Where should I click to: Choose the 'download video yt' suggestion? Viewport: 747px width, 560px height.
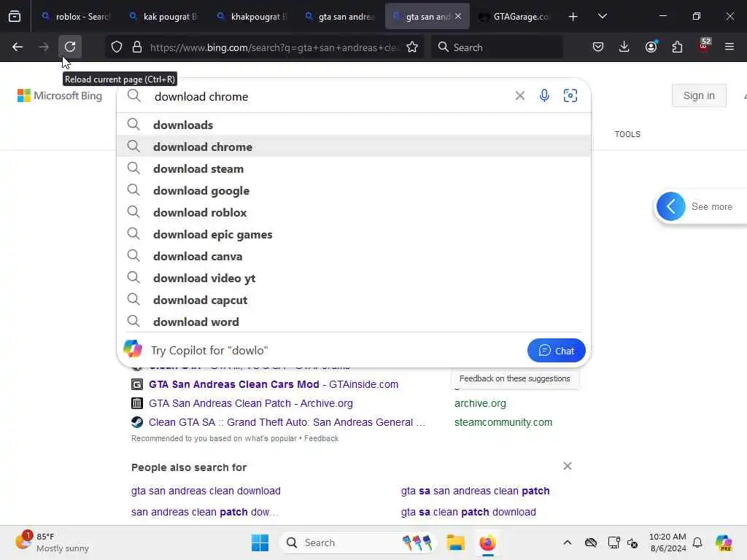354,278
